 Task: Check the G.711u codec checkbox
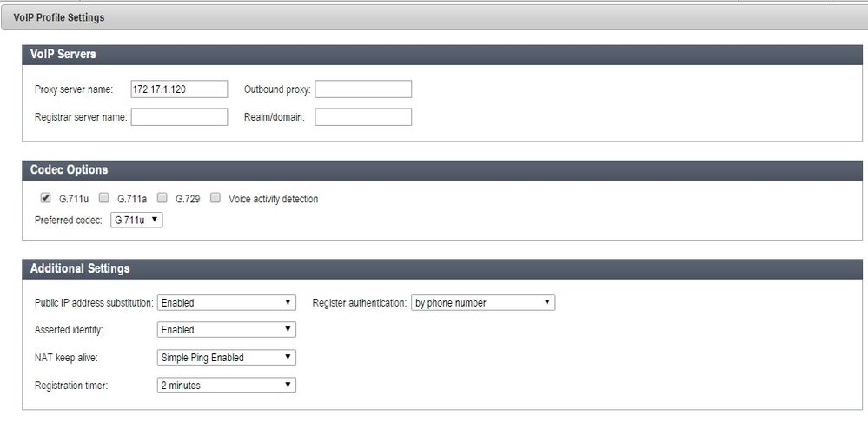[45, 198]
